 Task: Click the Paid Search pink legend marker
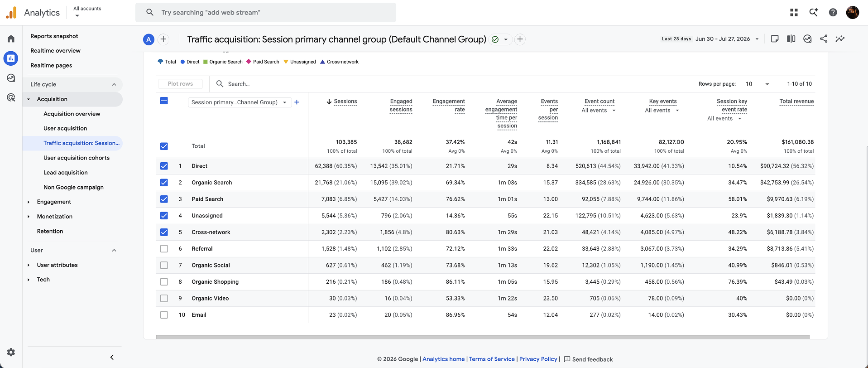[x=249, y=62]
